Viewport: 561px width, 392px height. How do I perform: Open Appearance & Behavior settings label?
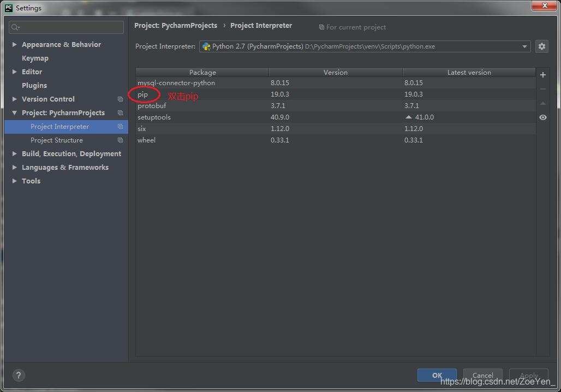click(x=61, y=44)
